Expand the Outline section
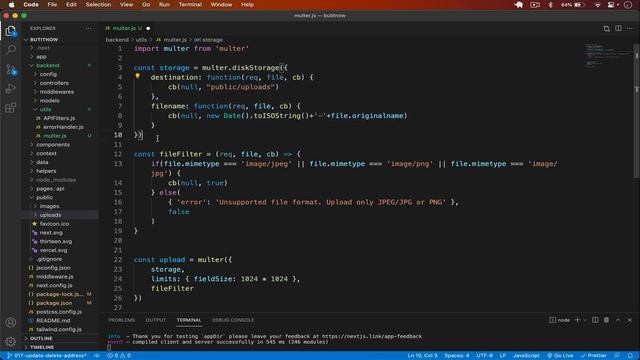Image resolution: width=640 pixels, height=360 pixels. tap(41, 338)
